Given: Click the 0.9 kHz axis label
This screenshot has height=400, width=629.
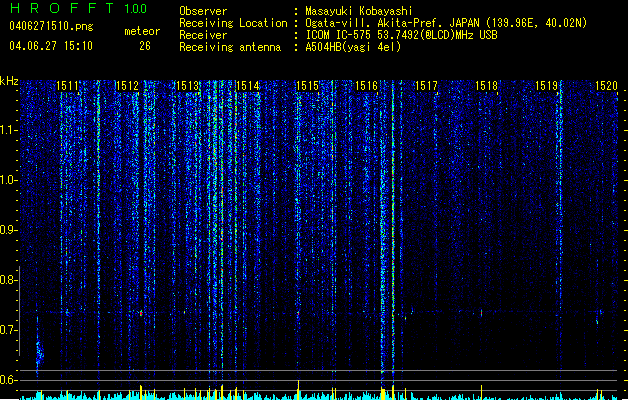Looking at the screenshot, I should (8, 230).
